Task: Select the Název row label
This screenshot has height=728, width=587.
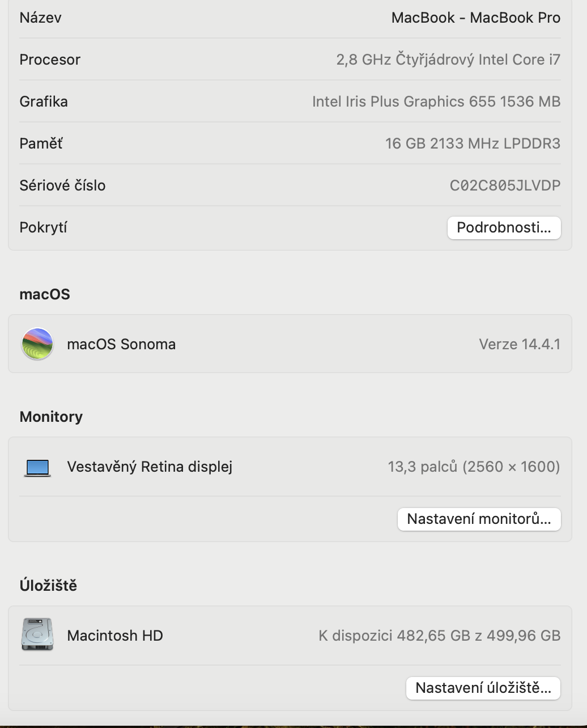Action: 41,18
